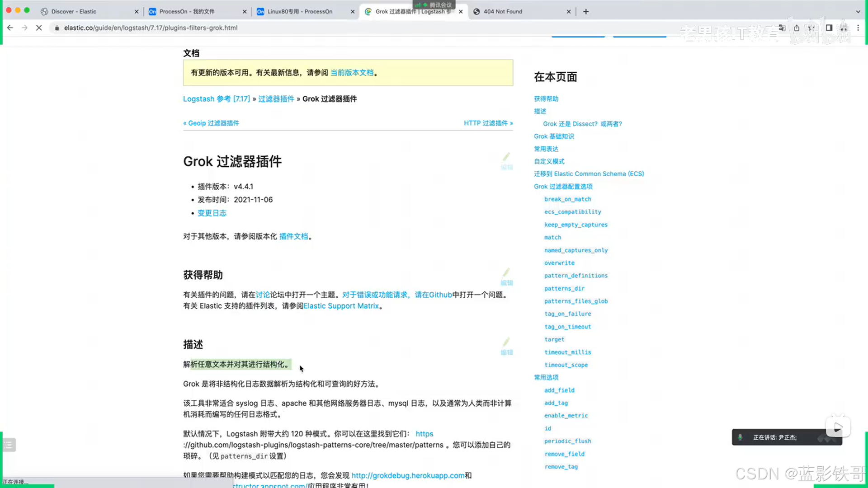Open the 当前版本文档 link
This screenshot has height=488, width=868.
pos(352,72)
